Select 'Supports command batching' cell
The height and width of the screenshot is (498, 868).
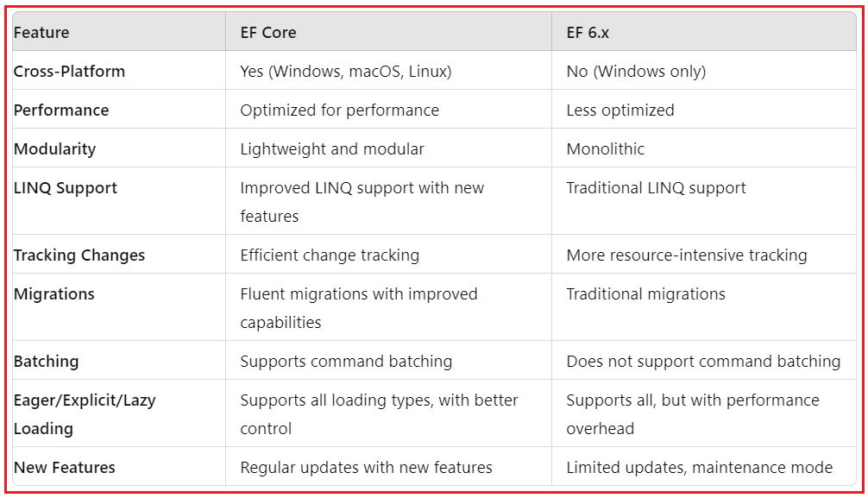pos(346,362)
